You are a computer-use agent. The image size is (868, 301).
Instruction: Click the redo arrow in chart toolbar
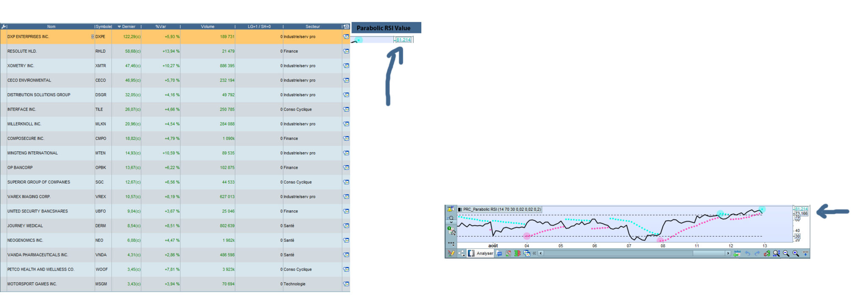click(757, 254)
